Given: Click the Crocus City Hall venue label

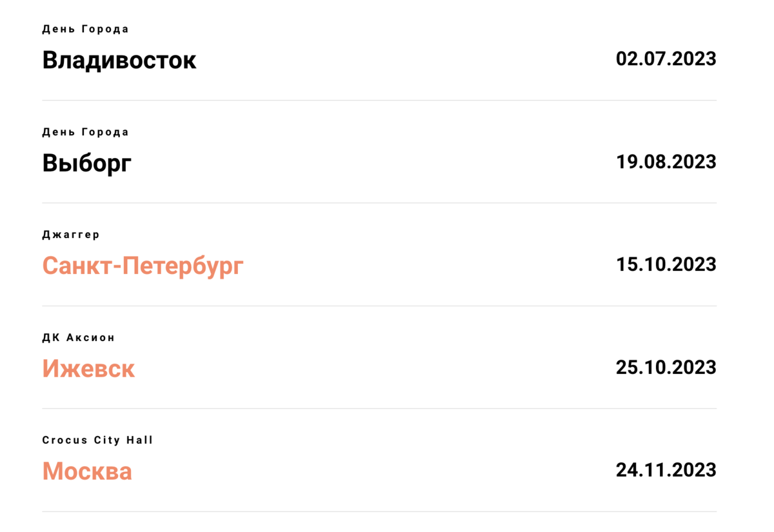Looking at the screenshot, I should tap(97, 440).
